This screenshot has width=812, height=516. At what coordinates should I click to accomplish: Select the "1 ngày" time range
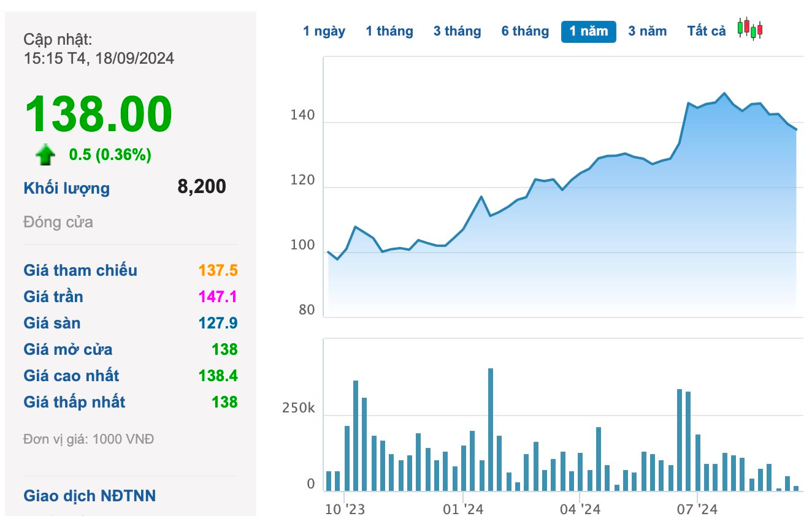pos(324,31)
